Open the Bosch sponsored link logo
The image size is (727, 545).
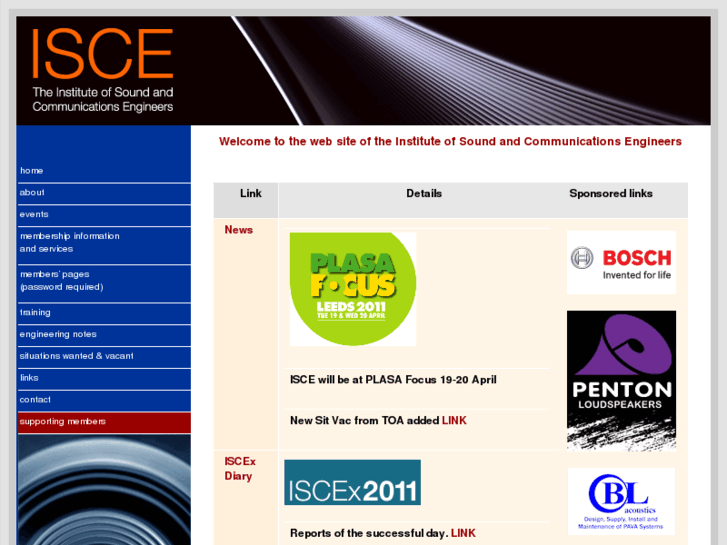(621, 263)
